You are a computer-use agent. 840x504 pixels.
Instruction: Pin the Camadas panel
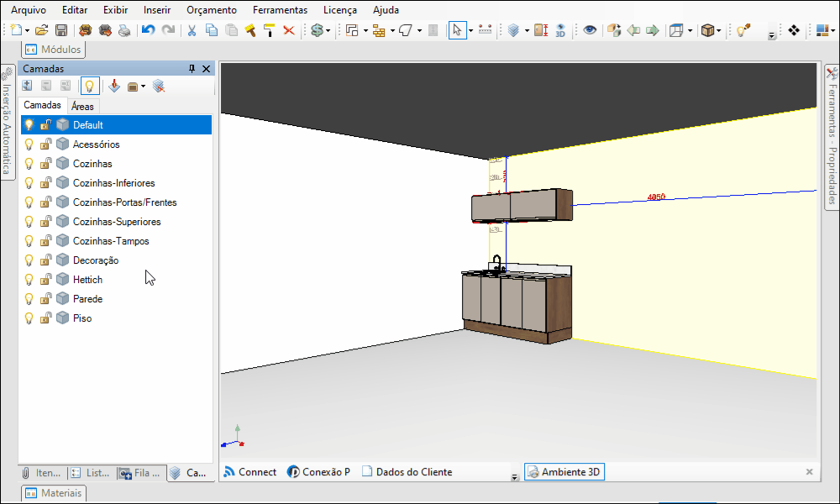pyautogui.click(x=192, y=69)
